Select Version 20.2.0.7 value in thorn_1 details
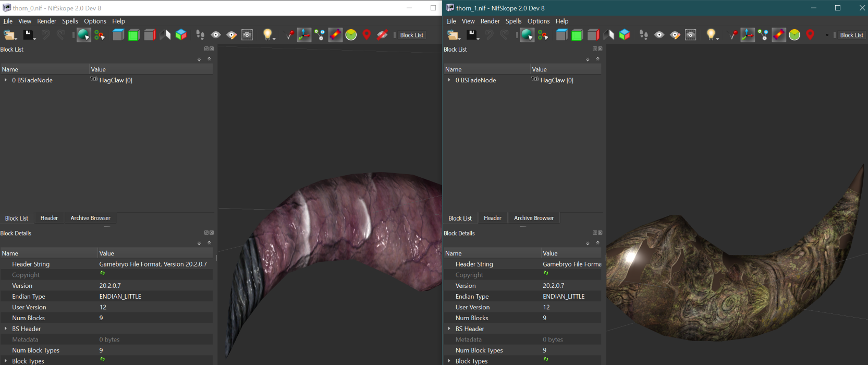868x365 pixels. click(x=554, y=286)
